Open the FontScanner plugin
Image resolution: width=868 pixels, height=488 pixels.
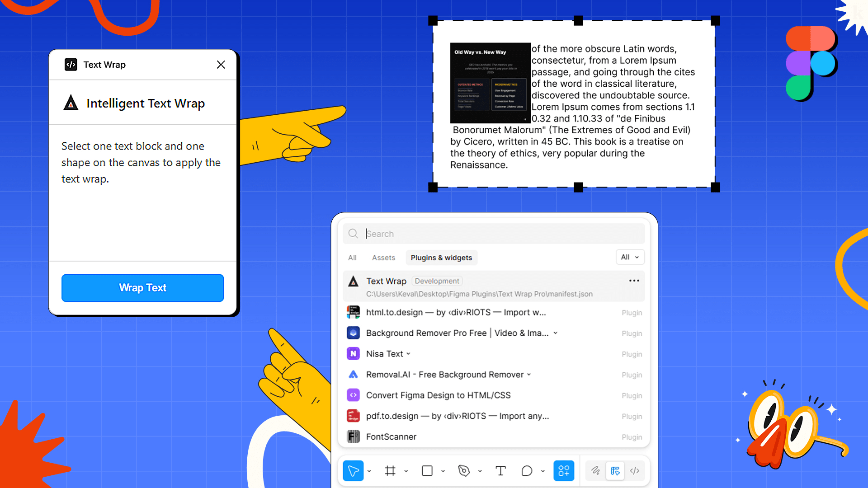tap(494, 436)
